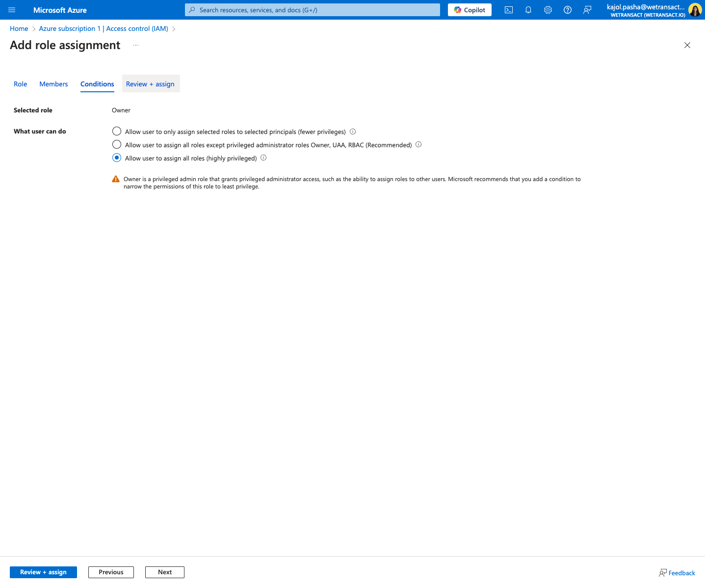The width and height of the screenshot is (705, 588).
Task: Open the more options ellipsis beside title
Action: [136, 45]
